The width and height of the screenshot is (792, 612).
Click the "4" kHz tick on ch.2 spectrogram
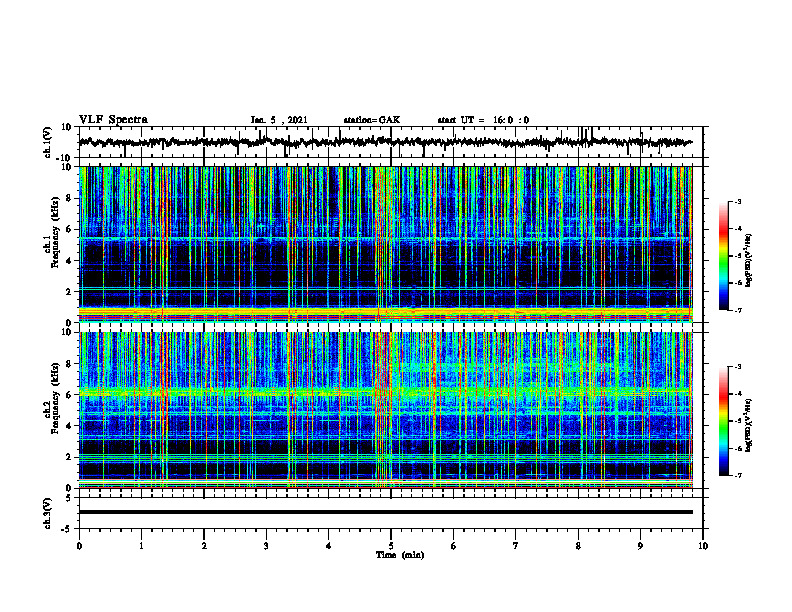(x=69, y=426)
